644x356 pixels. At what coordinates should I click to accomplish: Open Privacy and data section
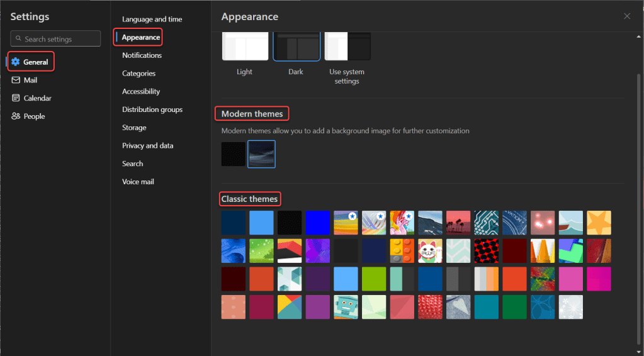tap(147, 145)
